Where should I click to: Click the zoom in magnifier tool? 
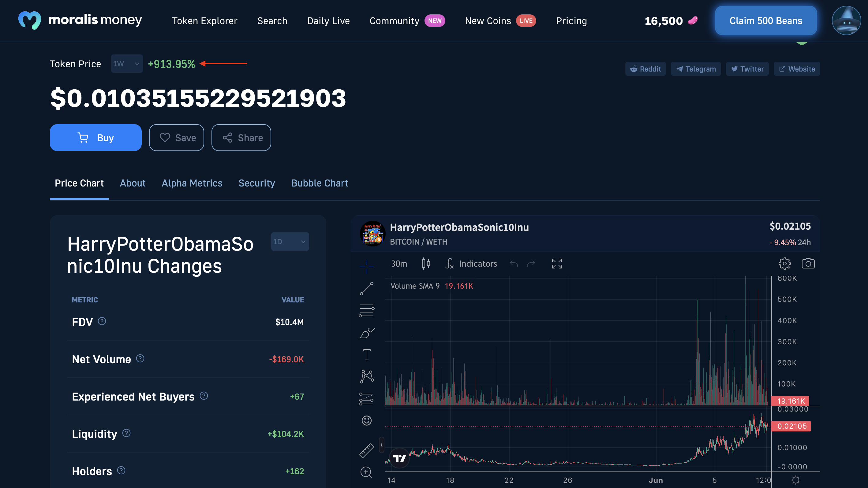(x=367, y=472)
